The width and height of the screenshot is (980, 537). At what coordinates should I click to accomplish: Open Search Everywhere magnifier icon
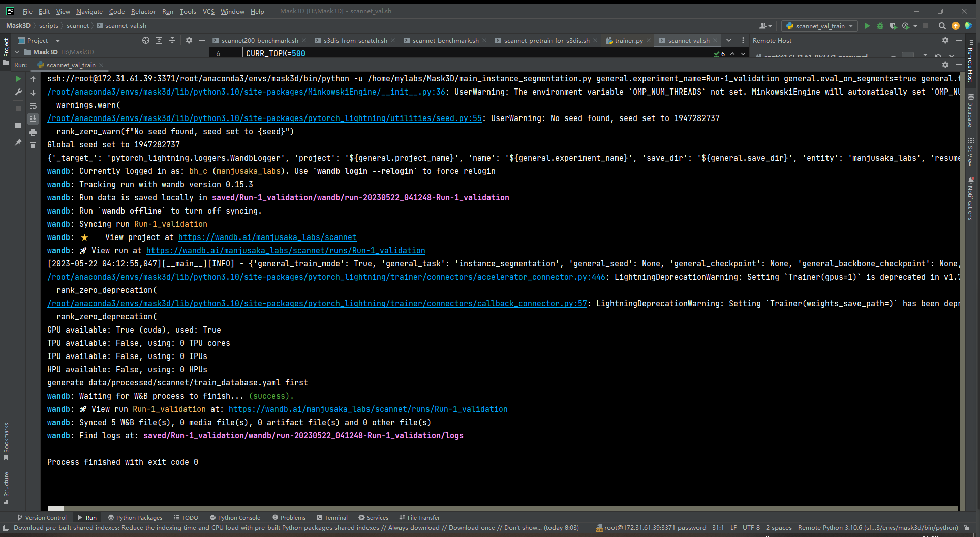pos(942,26)
